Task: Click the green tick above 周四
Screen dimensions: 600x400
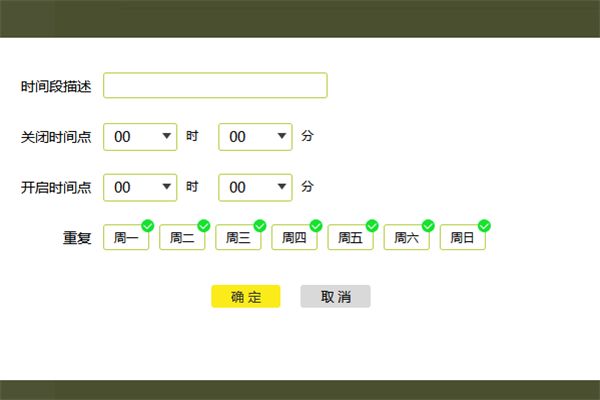Action: (x=316, y=225)
